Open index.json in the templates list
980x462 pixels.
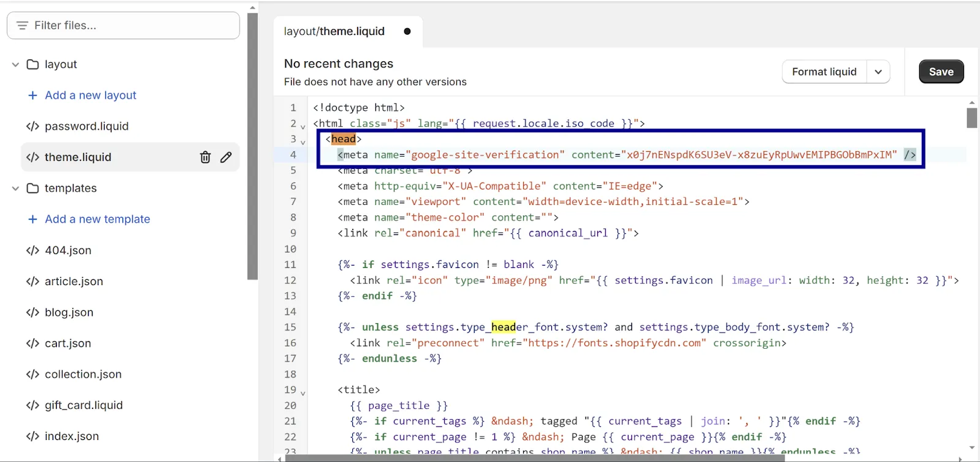72,436
